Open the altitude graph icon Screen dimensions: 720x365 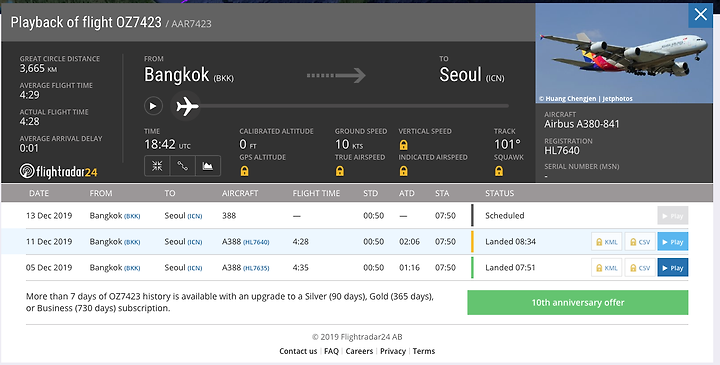[x=208, y=166]
